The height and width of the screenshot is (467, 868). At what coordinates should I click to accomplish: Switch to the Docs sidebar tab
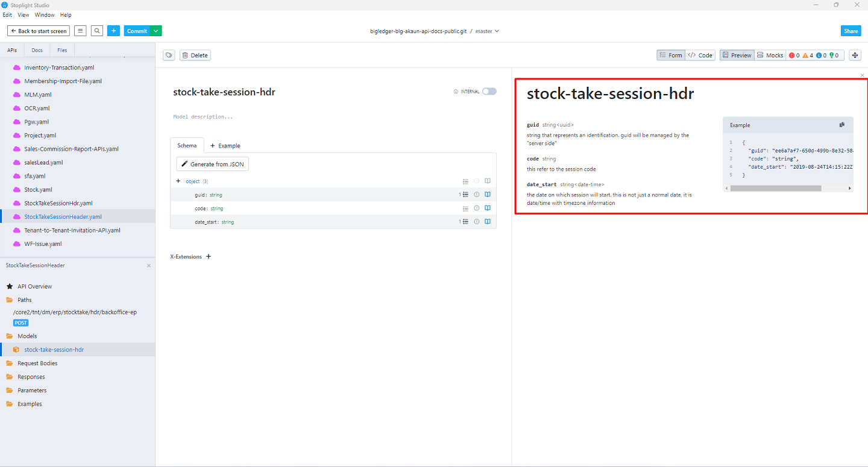(x=37, y=50)
